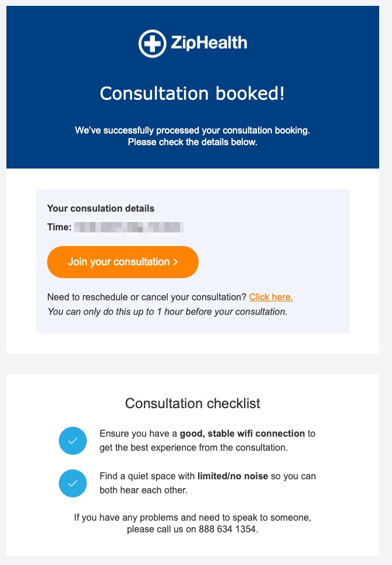Select the Consultation booked! headline
Image resolution: width=392 pixels, height=565 pixels.
tap(192, 94)
